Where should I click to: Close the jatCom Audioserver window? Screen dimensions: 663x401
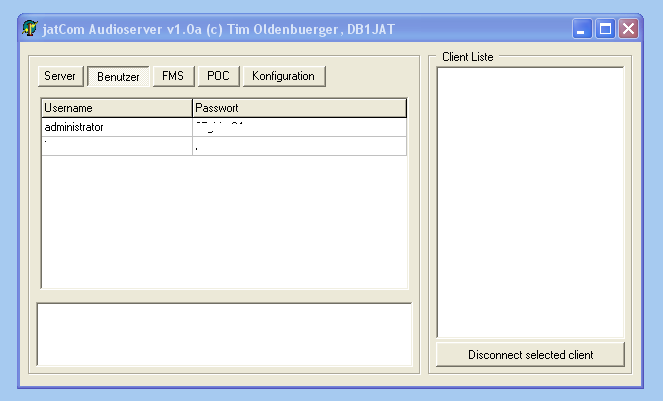(x=629, y=29)
